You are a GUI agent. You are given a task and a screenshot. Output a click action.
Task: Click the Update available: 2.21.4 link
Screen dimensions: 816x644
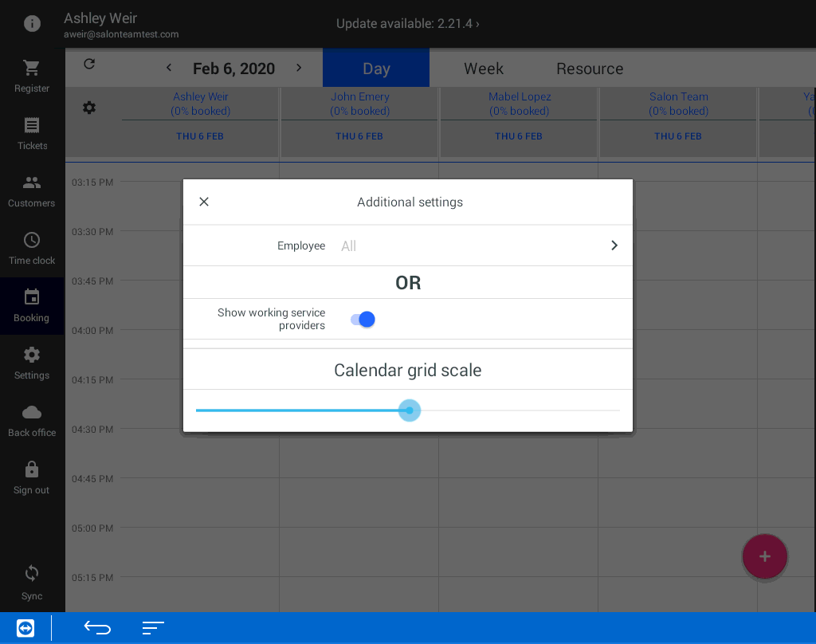(408, 24)
